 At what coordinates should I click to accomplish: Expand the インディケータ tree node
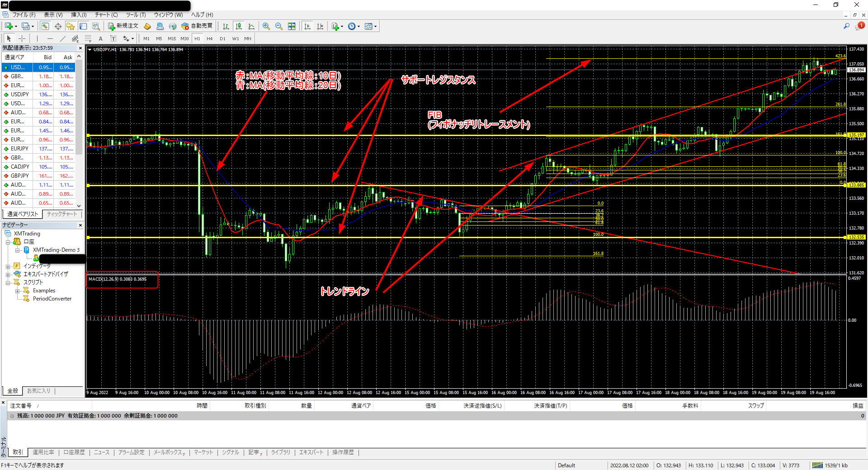click(8, 266)
